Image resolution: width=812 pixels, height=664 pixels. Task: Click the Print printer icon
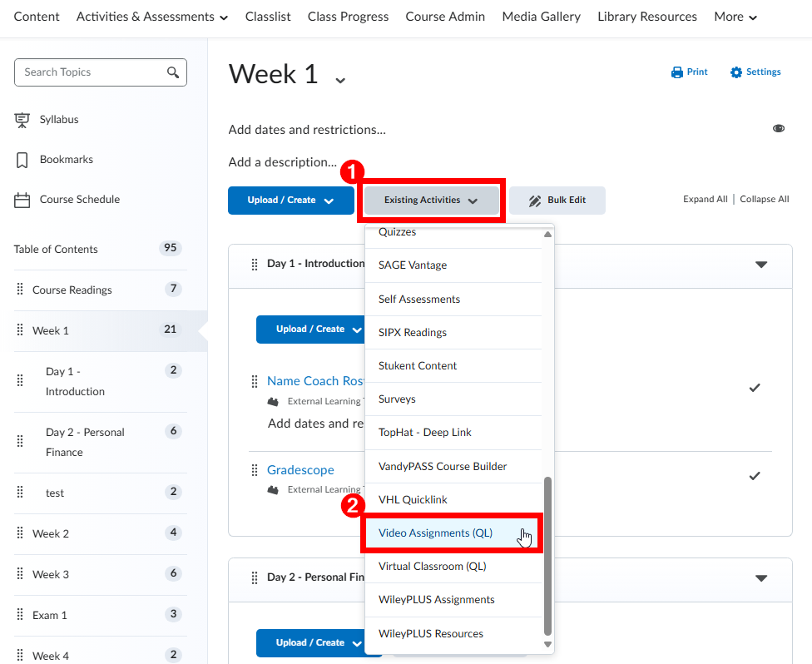click(x=676, y=72)
